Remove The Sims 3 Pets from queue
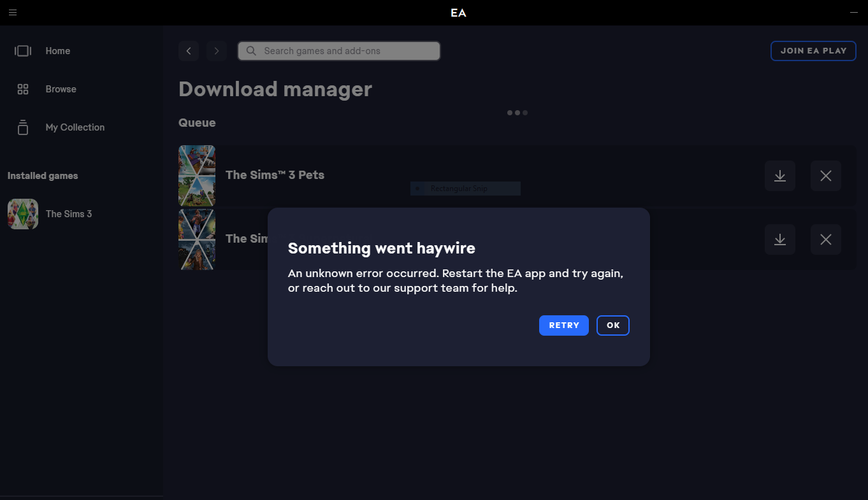The image size is (868, 500). tap(825, 176)
